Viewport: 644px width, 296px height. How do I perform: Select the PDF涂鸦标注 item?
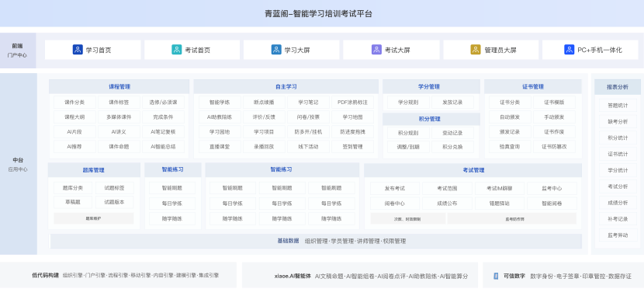(x=352, y=102)
